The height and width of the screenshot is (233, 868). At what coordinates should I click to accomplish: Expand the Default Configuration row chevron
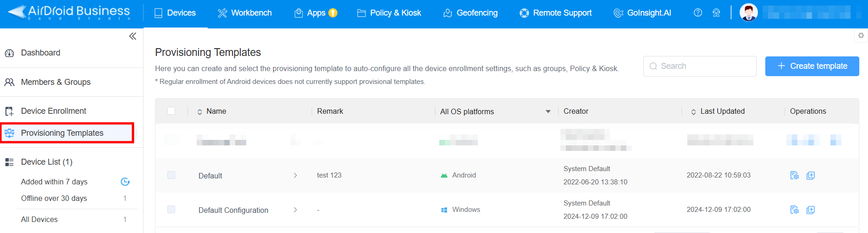coord(295,210)
